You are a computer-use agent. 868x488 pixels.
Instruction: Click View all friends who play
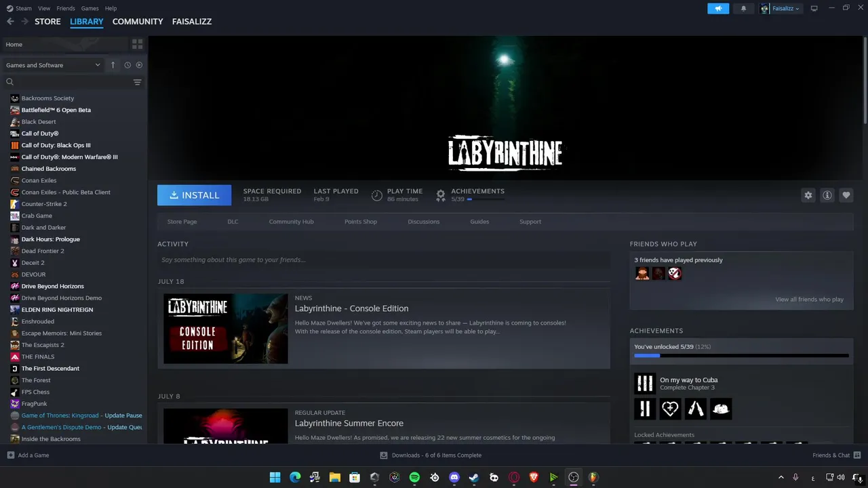pyautogui.click(x=809, y=300)
